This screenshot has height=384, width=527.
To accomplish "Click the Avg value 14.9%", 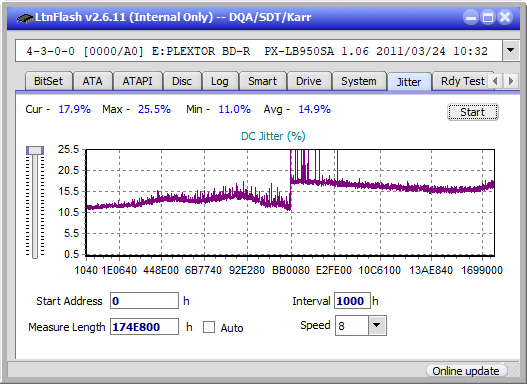I will coord(315,109).
